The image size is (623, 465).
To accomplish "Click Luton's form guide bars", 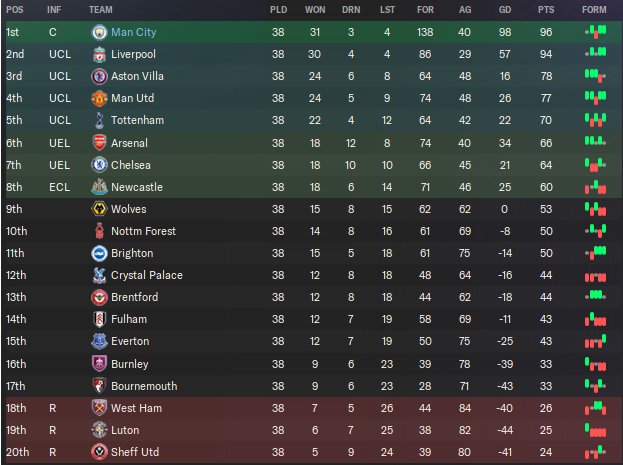I will point(596,430).
